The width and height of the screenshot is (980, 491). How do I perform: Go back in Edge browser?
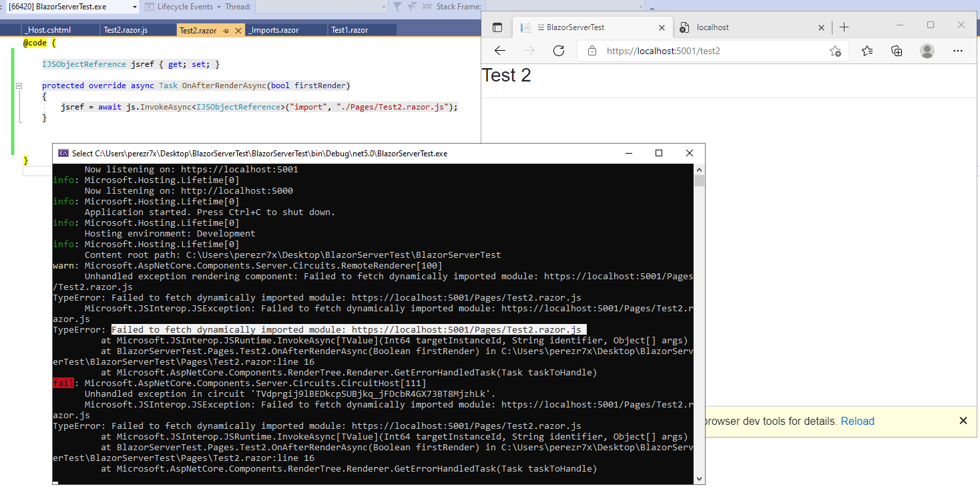pos(499,51)
